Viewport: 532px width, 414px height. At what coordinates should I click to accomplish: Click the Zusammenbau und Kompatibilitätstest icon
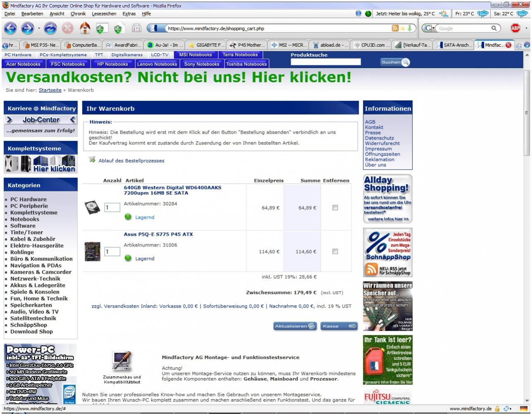click(122, 361)
